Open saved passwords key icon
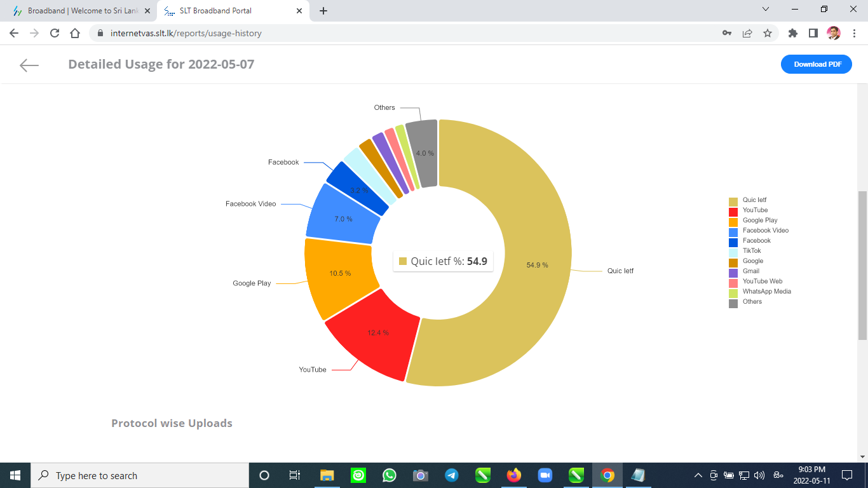This screenshot has height=488, width=868. click(x=727, y=33)
